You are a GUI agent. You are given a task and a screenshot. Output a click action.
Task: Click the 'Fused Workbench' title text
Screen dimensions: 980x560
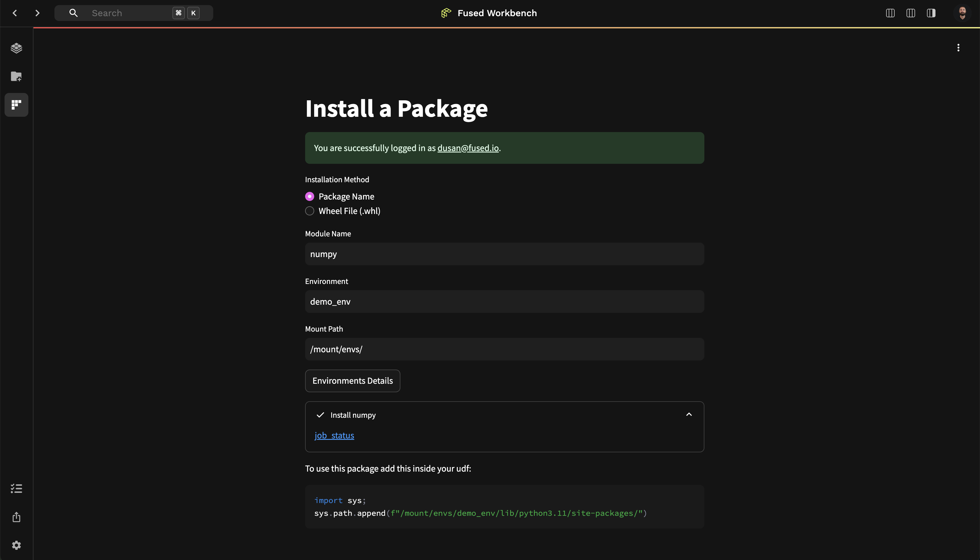tap(497, 13)
